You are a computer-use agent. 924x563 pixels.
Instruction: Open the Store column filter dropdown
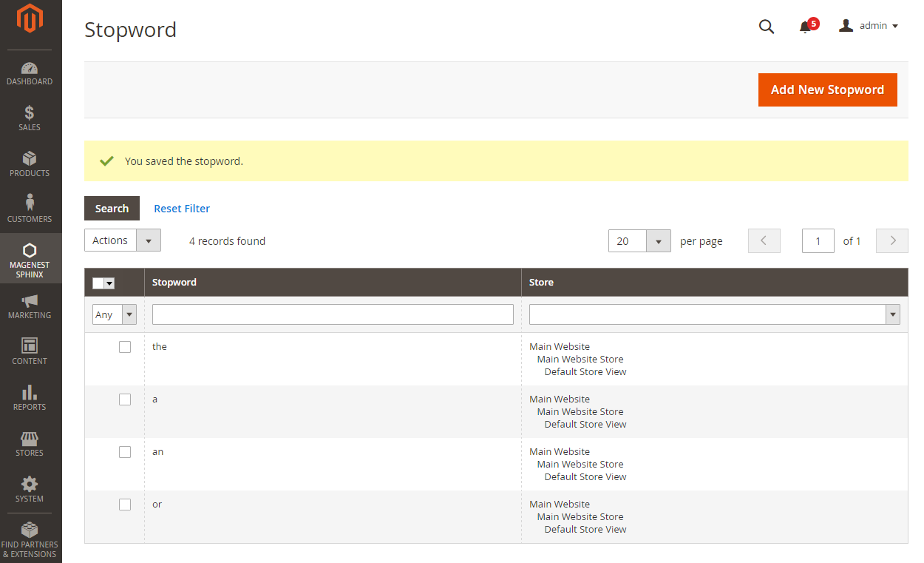(x=892, y=314)
